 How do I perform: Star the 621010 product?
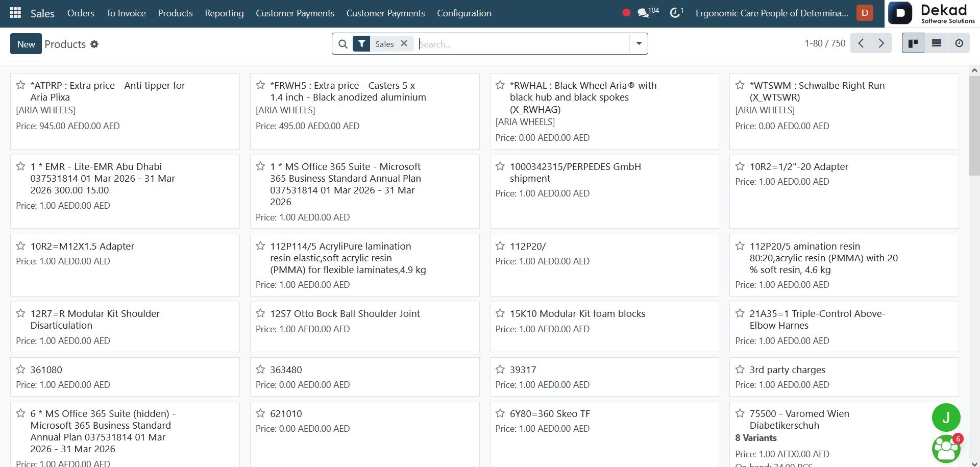pos(260,413)
